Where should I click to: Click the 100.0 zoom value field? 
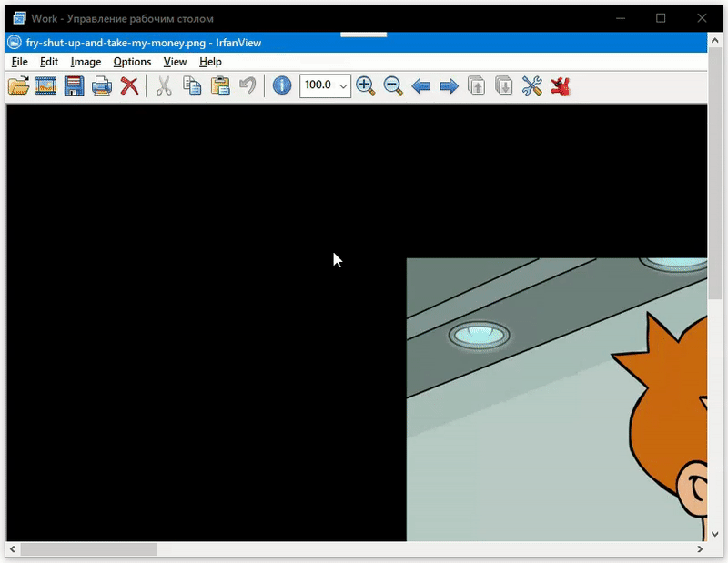click(x=318, y=85)
